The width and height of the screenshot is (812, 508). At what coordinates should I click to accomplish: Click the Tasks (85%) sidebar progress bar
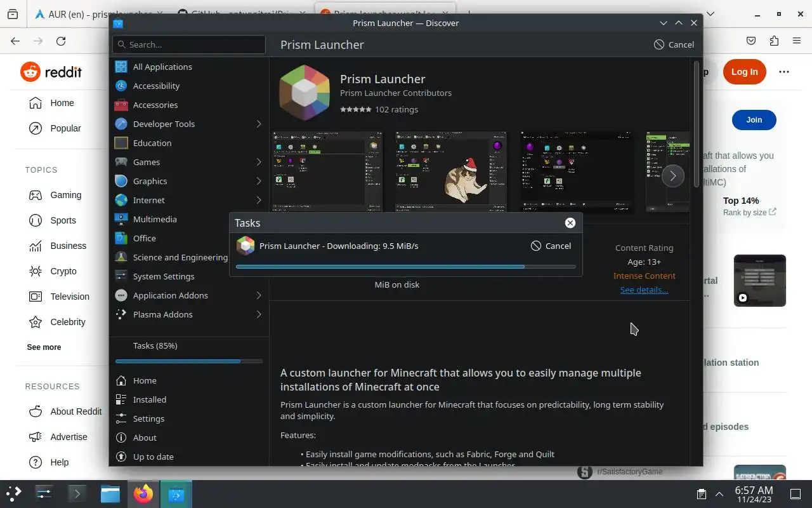(189, 361)
